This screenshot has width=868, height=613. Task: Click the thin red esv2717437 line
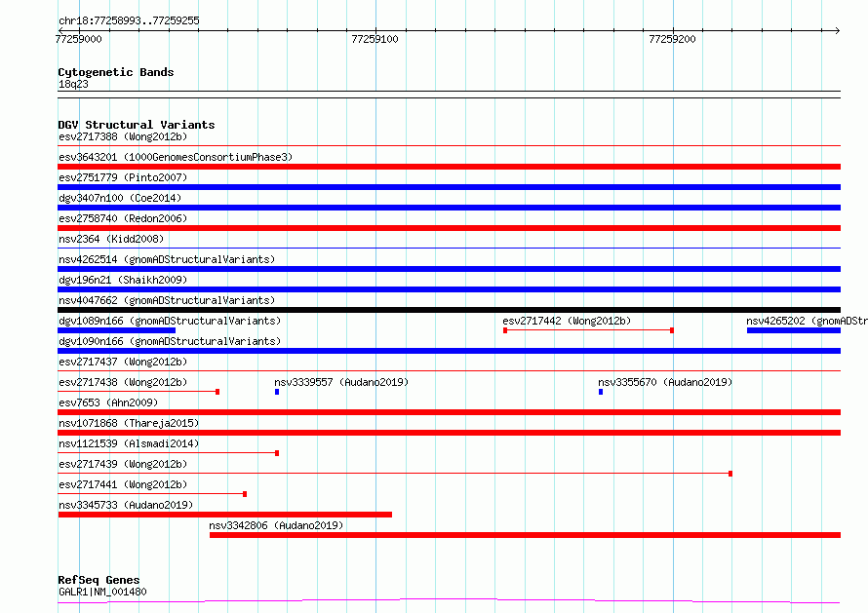point(449,370)
